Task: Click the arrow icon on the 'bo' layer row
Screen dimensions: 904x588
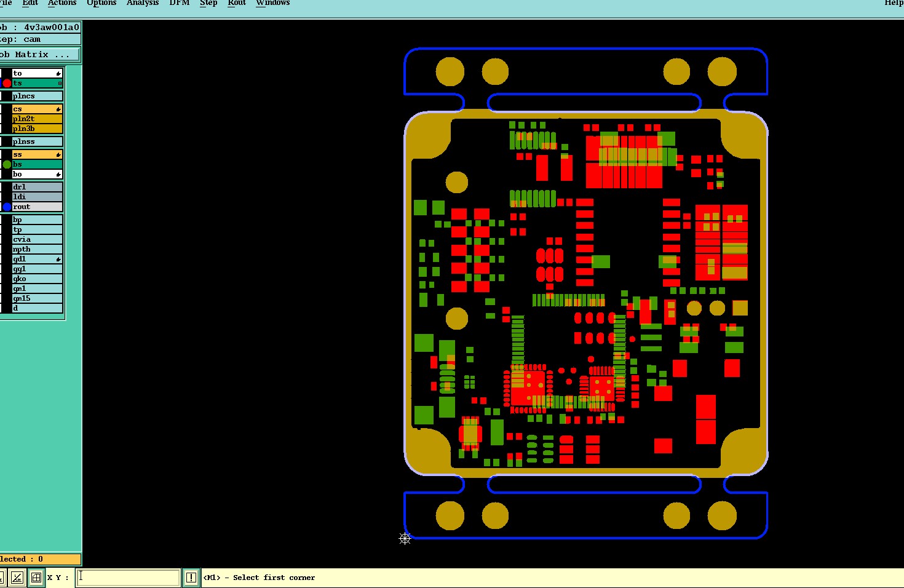Action: 58,174
